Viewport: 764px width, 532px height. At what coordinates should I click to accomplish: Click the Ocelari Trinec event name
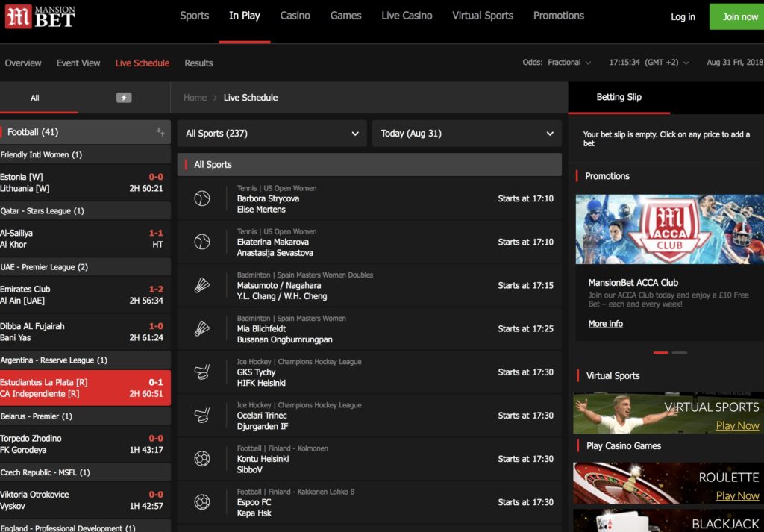click(x=262, y=416)
